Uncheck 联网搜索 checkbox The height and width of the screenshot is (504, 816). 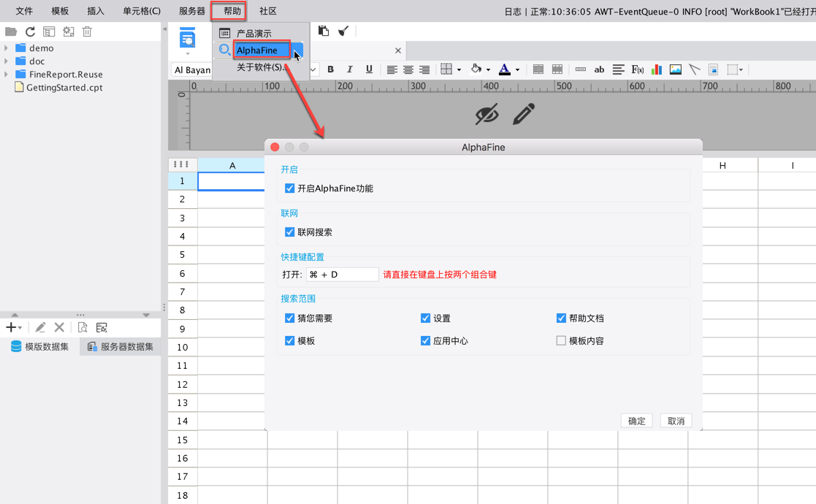(x=290, y=232)
